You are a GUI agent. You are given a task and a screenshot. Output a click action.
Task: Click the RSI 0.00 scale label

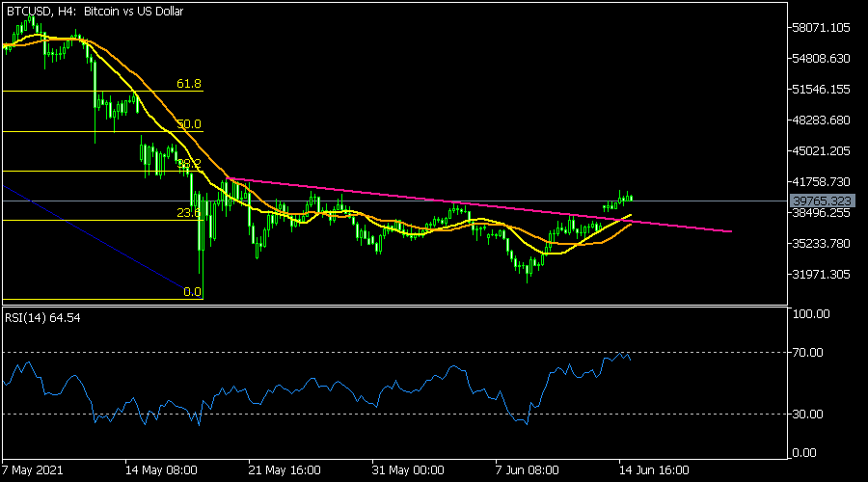(804, 453)
